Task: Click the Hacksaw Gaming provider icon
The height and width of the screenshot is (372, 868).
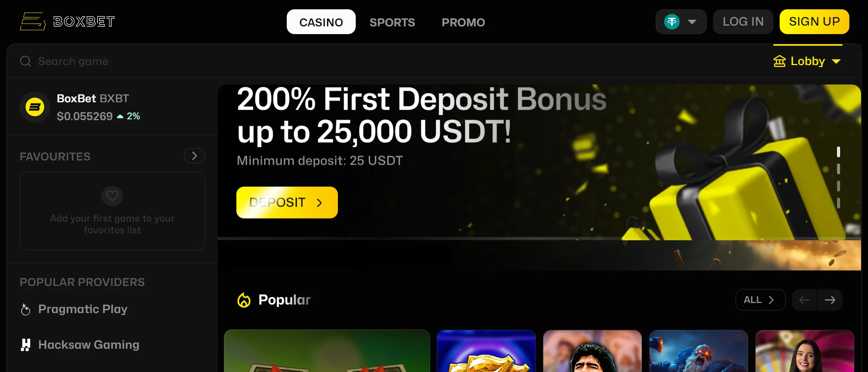Action: 26,345
